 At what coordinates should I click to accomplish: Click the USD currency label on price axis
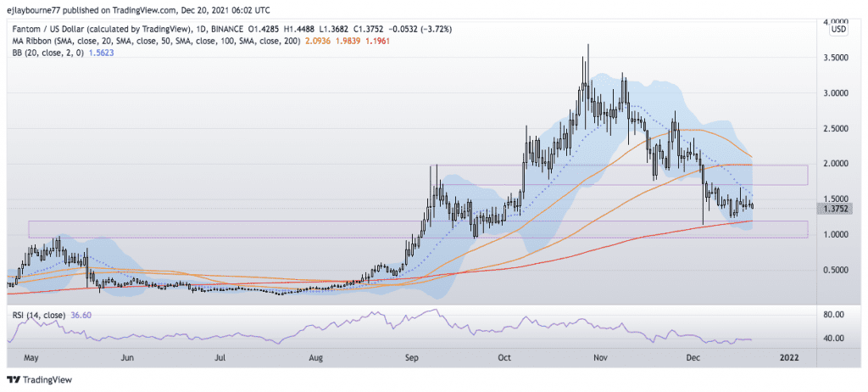tap(840, 31)
